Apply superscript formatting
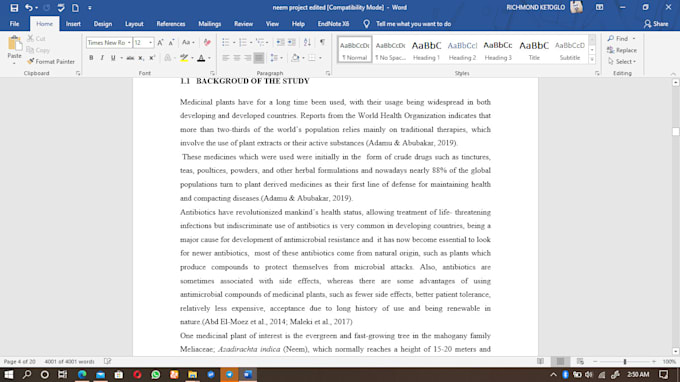Viewport: 680px width, 382px height. tap(152, 58)
